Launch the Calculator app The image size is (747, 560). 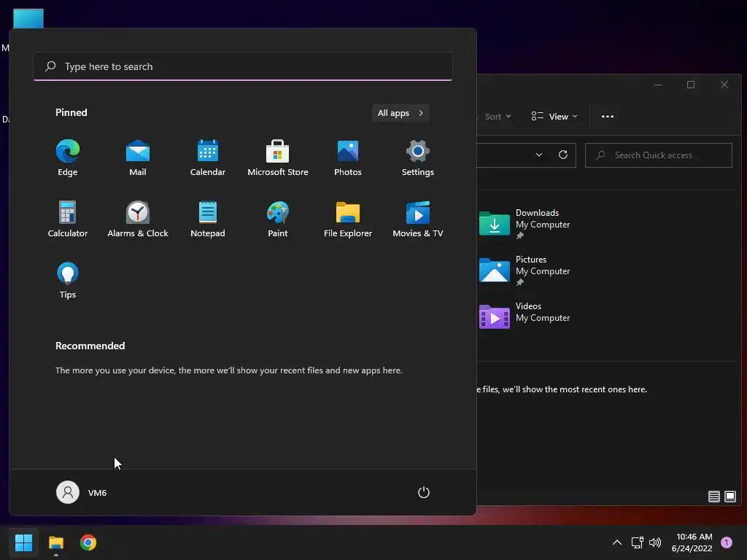coord(68,219)
